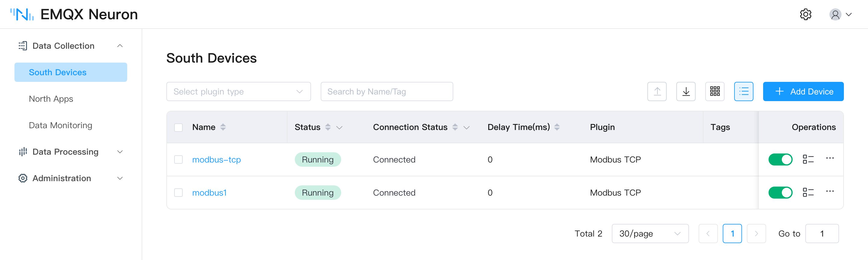Select page 1 in pagination
The width and height of the screenshot is (868, 260).
[732, 234]
